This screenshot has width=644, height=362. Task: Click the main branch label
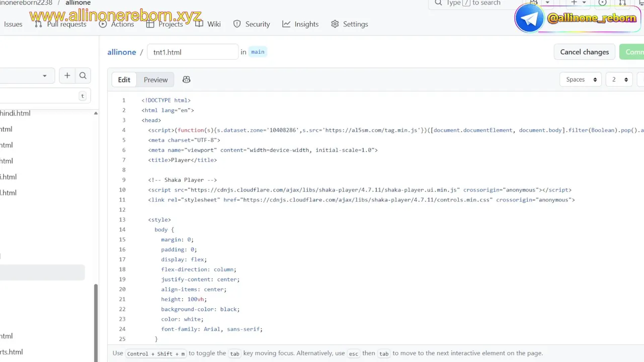click(258, 52)
